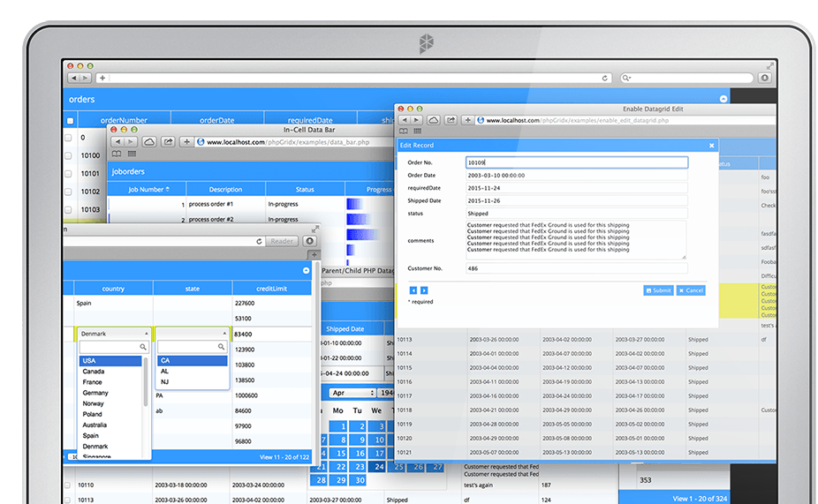Click the back arrow in the orders browser window
The width and height of the screenshot is (818, 504).
click(73, 79)
